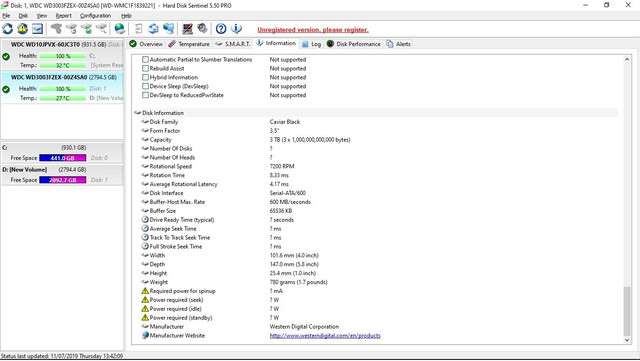Click the laptop configuration toolbar icon
640x361 pixels.
(x=187, y=29)
